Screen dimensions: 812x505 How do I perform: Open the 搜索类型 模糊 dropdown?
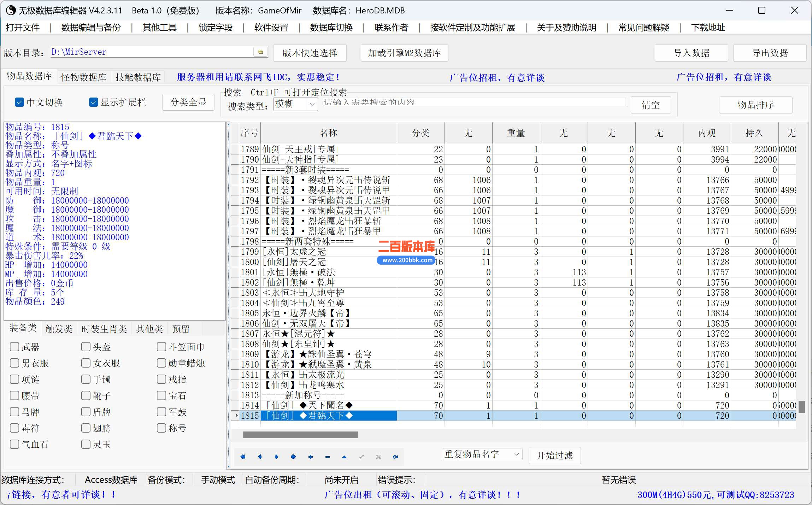[x=295, y=104]
